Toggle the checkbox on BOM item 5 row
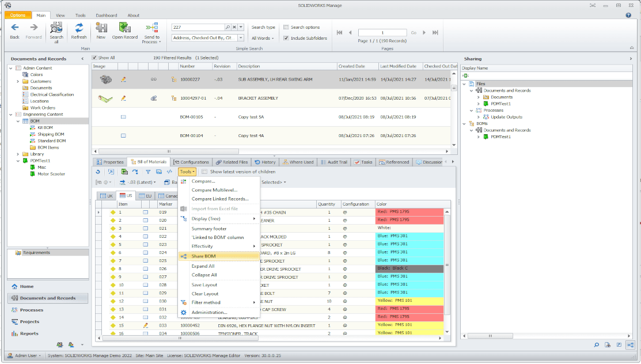This screenshot has height=364, width=641. tap(145, 245)
